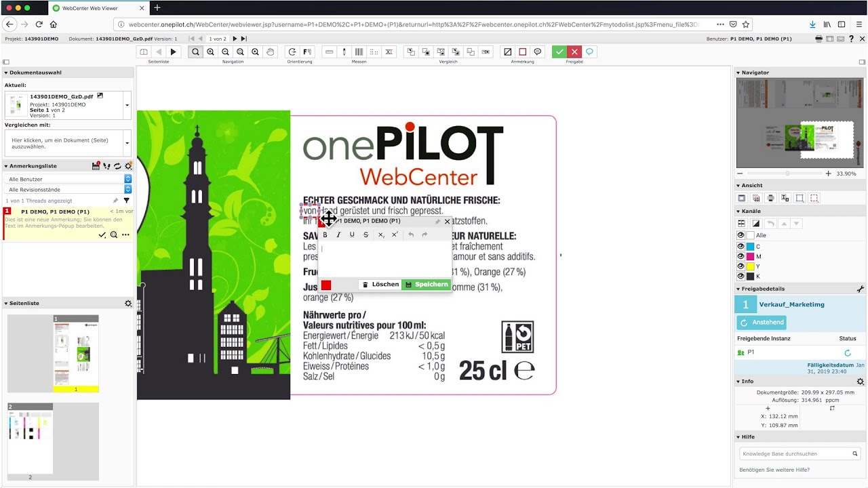Approve document with green checkmark
The image size is (868, 488).
[559, 52]
